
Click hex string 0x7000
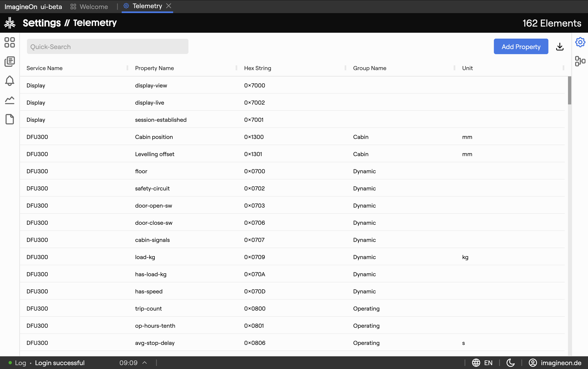click(x=255, y=85)
